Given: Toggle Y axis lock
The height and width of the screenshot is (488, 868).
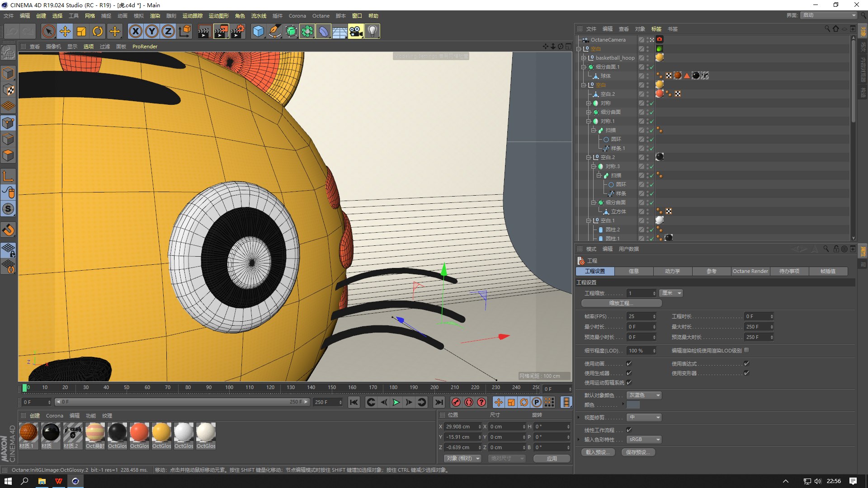Looking at the screenshot, I should click(x=152, y=32).
